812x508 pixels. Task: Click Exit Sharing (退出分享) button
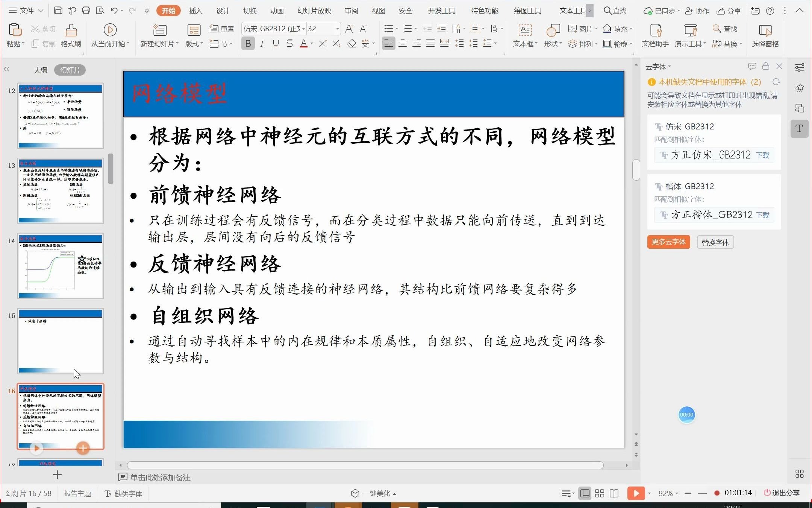coord(782,493)
